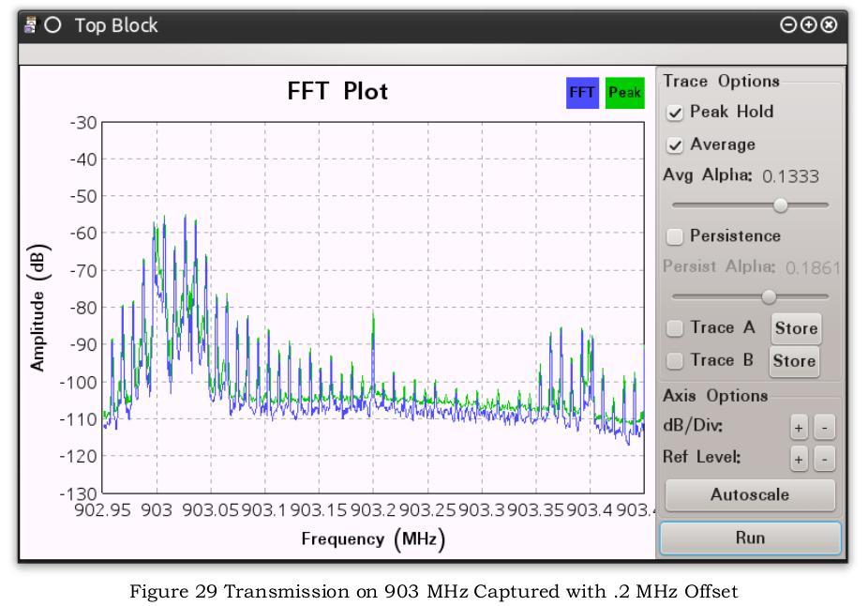Enable the Trace A checkbox
This screenshot has width=868, height=606.
675,328
